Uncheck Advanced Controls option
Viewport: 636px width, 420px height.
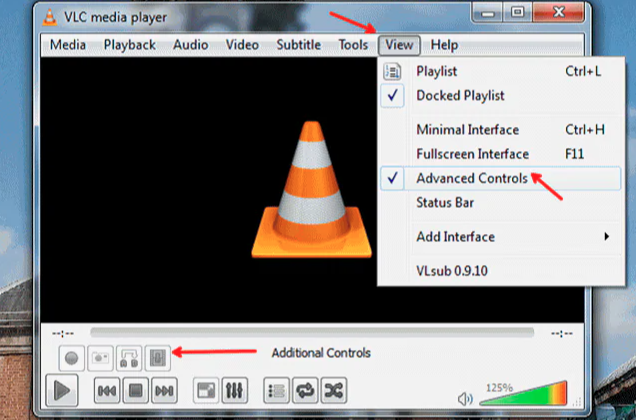[x=501, y=178]
